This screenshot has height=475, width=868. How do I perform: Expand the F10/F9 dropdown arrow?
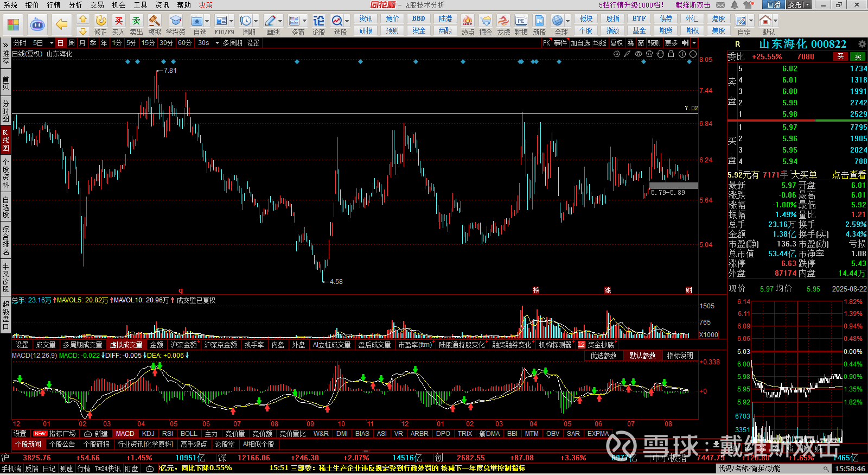[231, 21]
